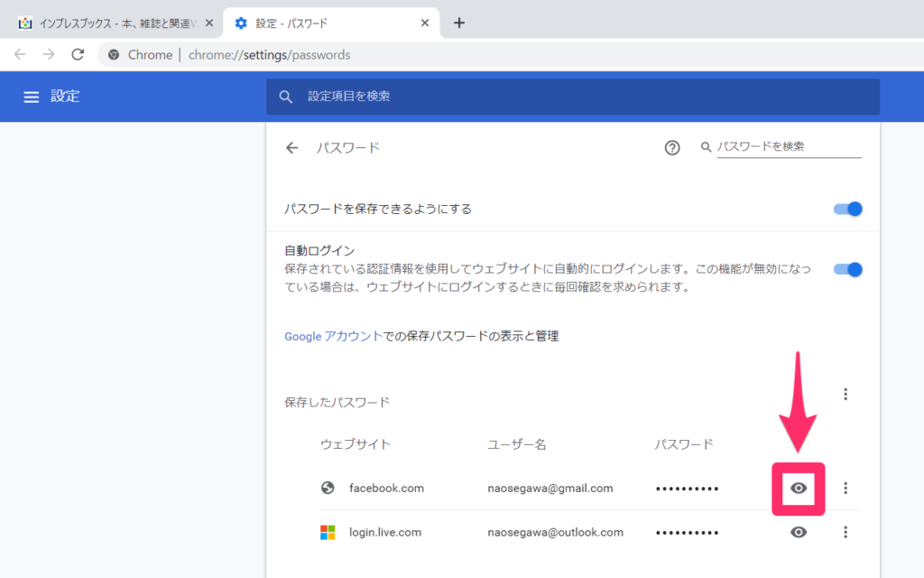This screenshot has height=578, width=924.
Task: Click the facebook.com globe favicon
Action: [x=328, y=489]
